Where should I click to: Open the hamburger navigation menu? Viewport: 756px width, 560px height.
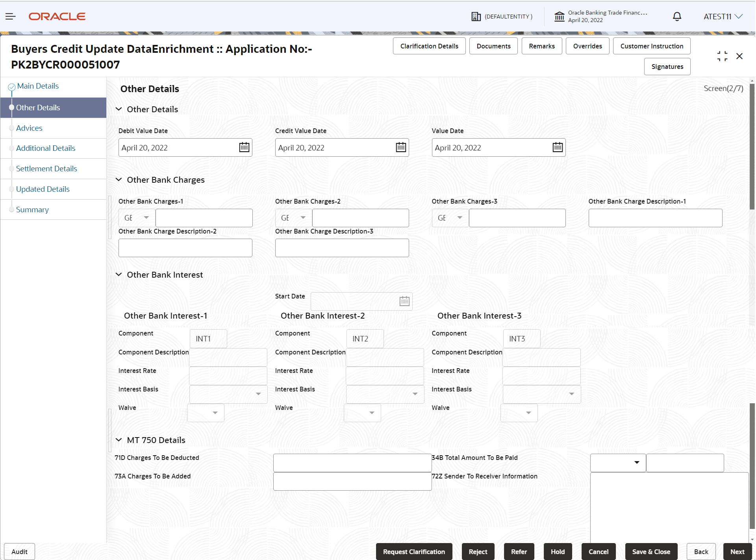click(x=11, y=17)
